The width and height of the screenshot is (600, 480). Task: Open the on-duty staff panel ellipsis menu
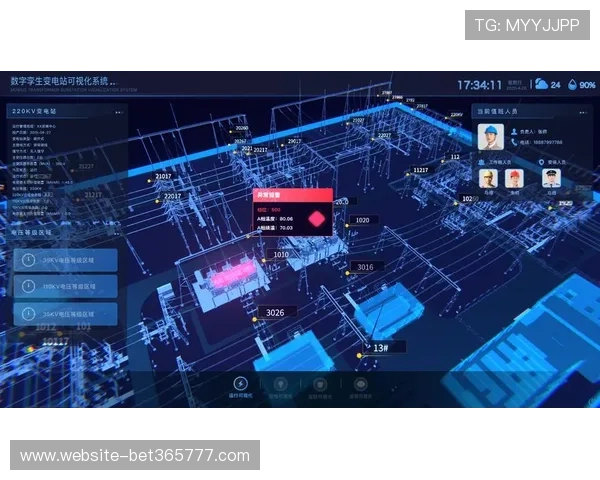pyautogui.click(x=583, y=113)
